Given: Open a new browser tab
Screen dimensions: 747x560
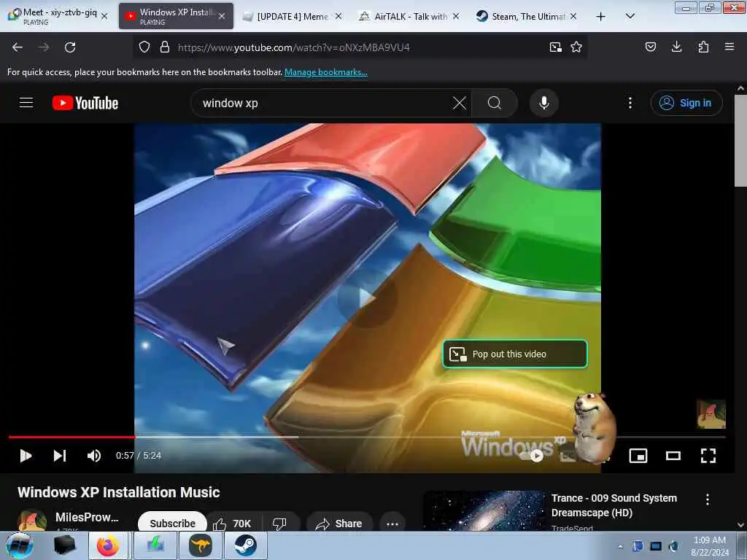Looking at the screenshot, I should pos(601,16).
